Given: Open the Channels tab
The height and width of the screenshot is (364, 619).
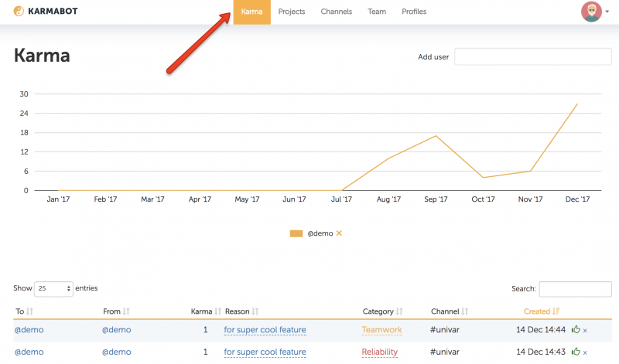Looking at the screenshot, I should pos(336,12).
